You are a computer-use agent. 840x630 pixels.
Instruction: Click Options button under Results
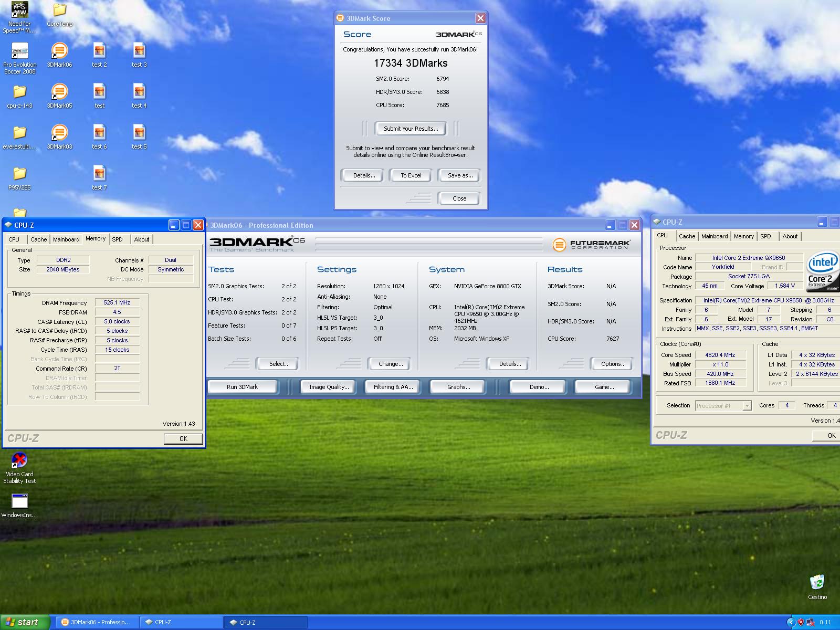click(x=613, y=364)
